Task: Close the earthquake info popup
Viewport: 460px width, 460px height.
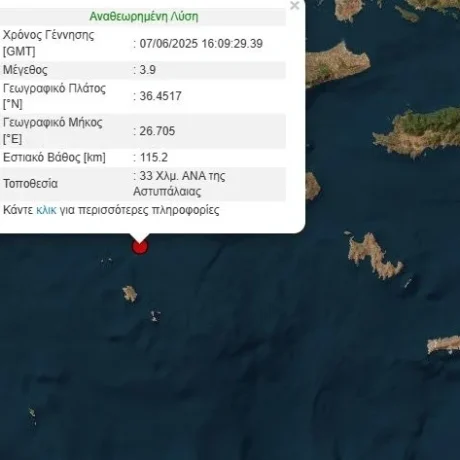Action: point(295,5)
